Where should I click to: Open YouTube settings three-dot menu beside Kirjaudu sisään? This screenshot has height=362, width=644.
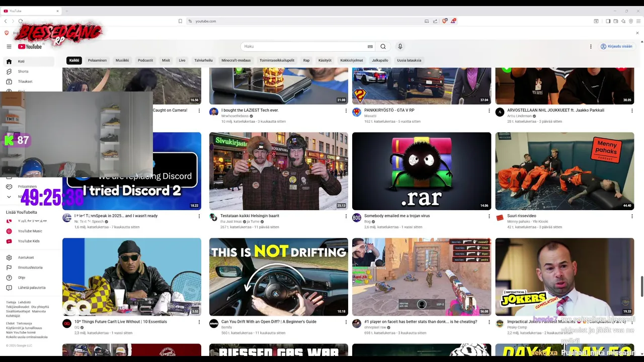(591, 46)
